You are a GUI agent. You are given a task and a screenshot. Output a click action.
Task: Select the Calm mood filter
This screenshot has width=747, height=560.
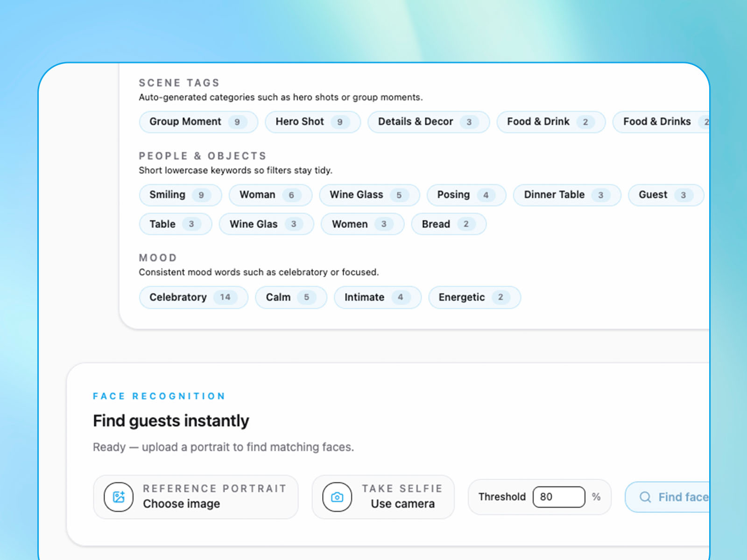(290, 297)
